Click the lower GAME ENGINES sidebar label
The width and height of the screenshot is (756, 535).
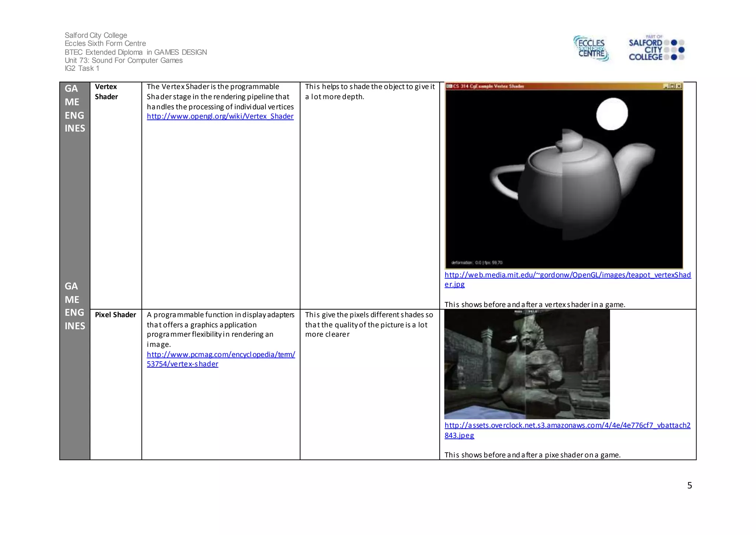[75, 306]
